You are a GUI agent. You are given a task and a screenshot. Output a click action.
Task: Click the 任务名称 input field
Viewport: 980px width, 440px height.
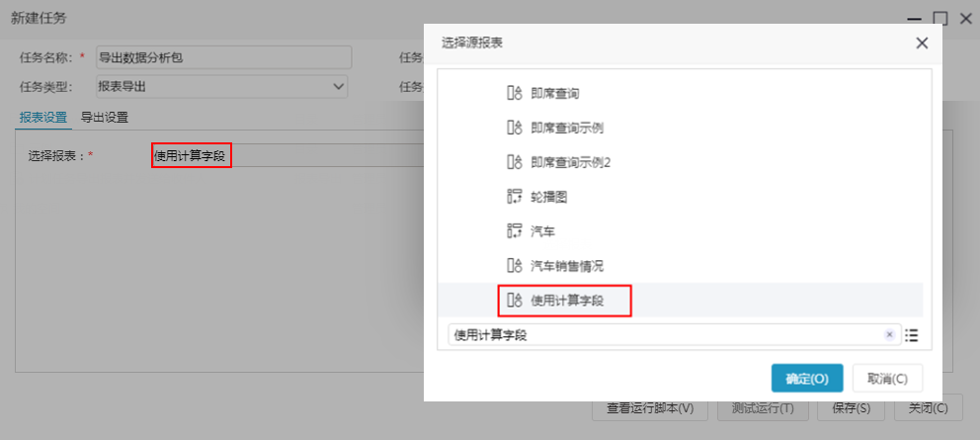223,57
